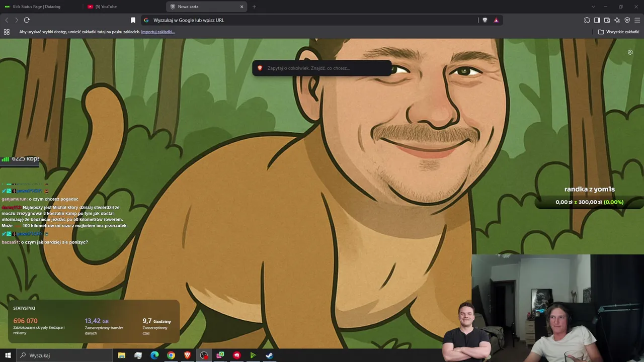Bookmark this page with the bookmark icon
Viewport: 644px width, 362px height.
coord(133,20)
